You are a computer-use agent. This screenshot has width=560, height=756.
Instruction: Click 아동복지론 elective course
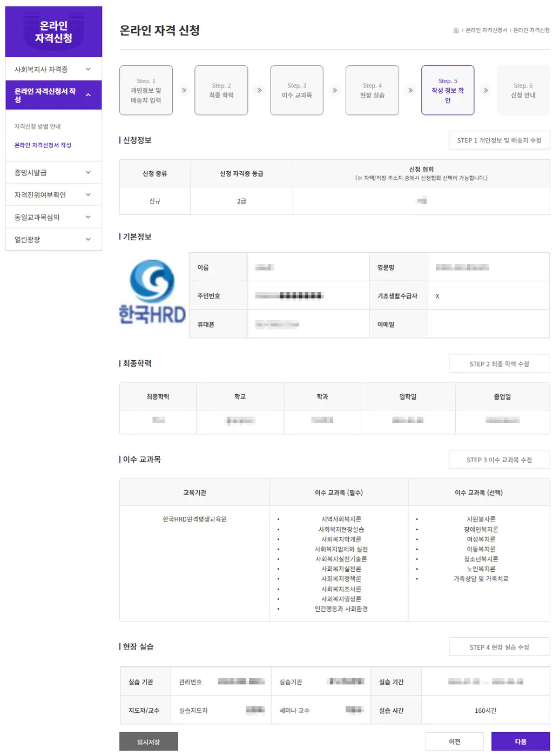[481, 549]
